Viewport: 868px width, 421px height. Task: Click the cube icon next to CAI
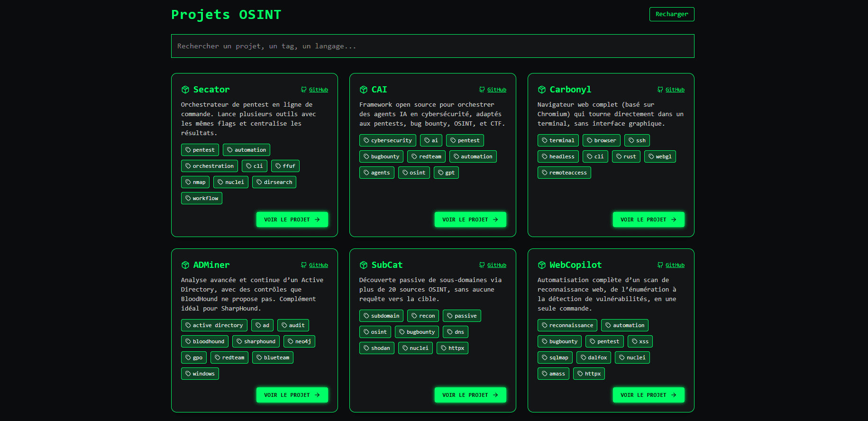[364, 90]
